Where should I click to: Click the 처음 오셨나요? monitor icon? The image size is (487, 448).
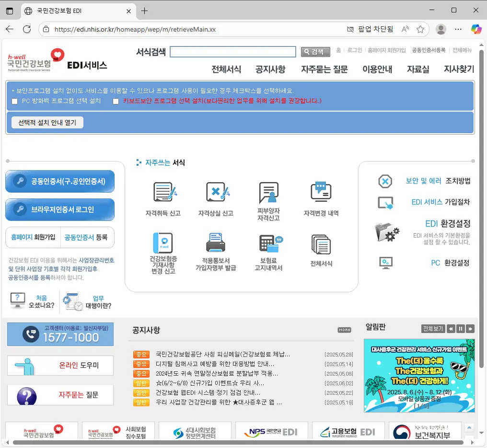(x=18, y=300)
